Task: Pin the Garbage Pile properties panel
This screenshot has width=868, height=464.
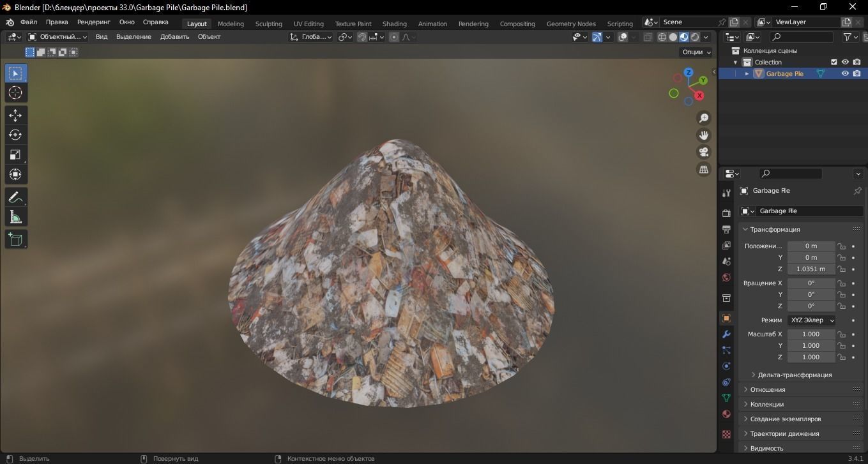Action: [858, 190]
